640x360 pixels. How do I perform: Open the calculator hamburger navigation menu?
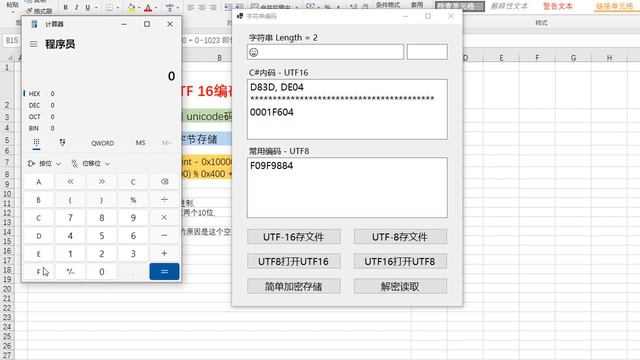(x=33, y=44)
